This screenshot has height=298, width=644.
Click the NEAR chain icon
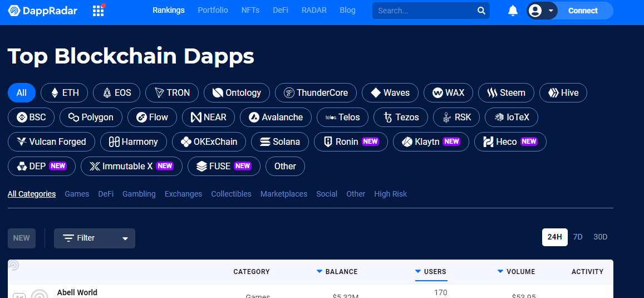click(196, 118)
